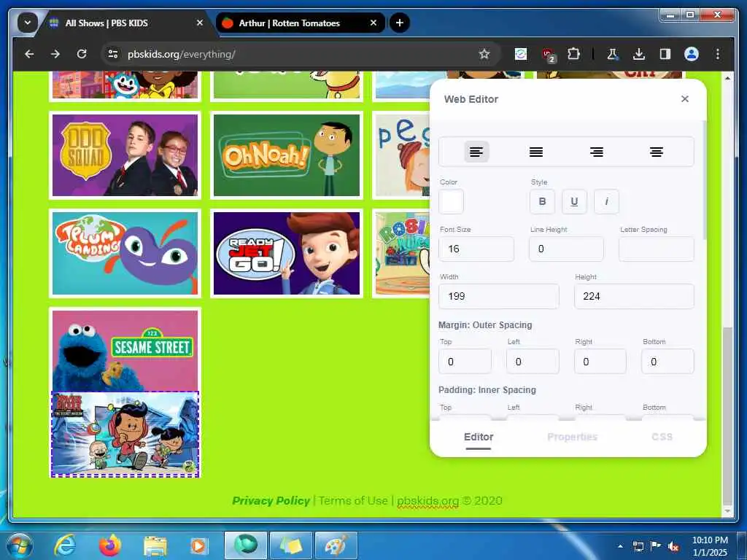Click the Margin Left field
The image size is (747, 560).
pos(533,362)
